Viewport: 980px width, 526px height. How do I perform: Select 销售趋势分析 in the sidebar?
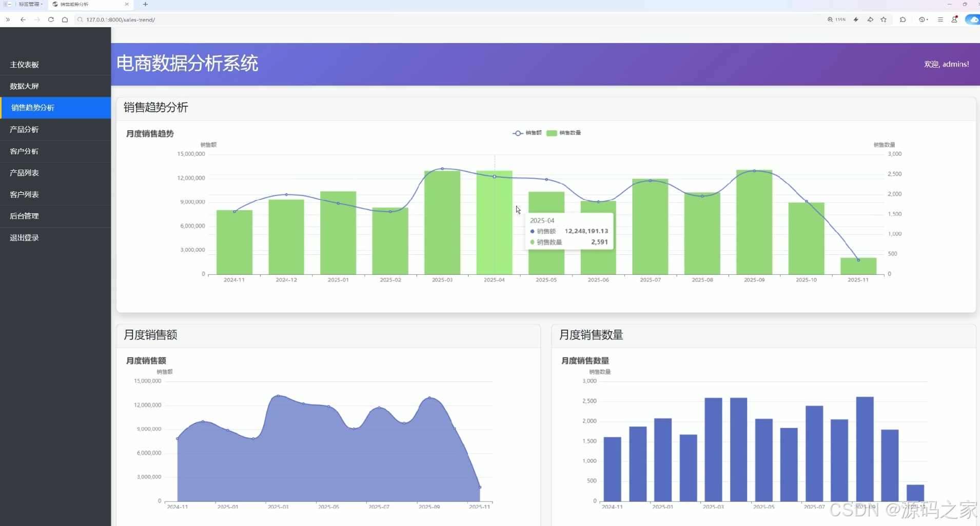[55, 108]
